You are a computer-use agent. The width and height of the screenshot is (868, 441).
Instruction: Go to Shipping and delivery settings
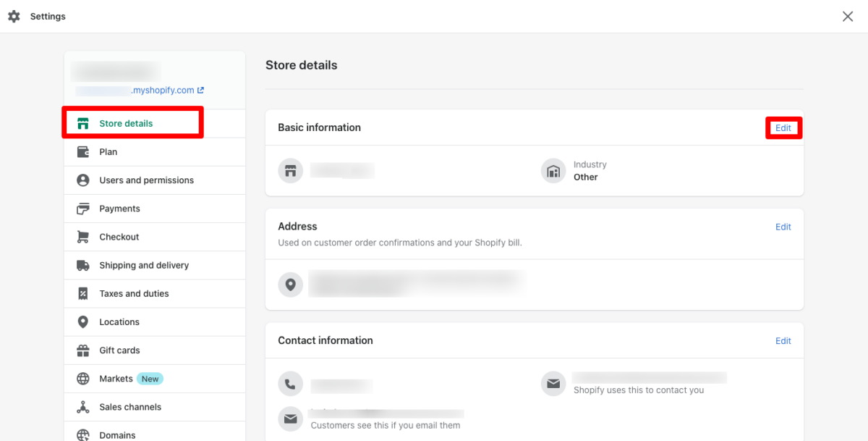[x=144, y=265]
